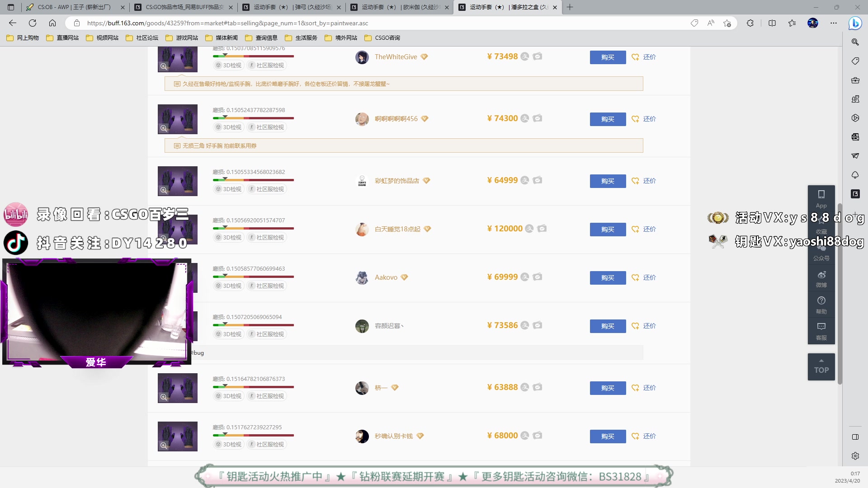Close the 潘多拉之盒 tab
Screen dimensions: 868x488
555,7
